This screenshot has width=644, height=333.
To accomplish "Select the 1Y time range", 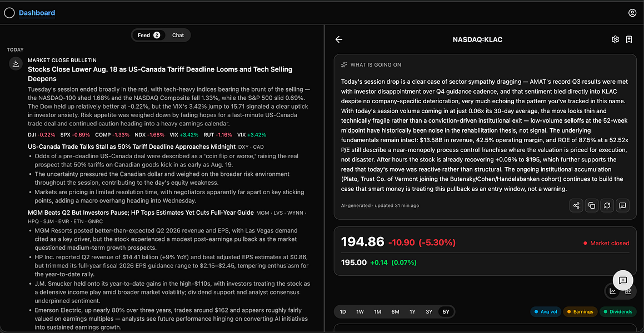I will click(x=412, y=312).
